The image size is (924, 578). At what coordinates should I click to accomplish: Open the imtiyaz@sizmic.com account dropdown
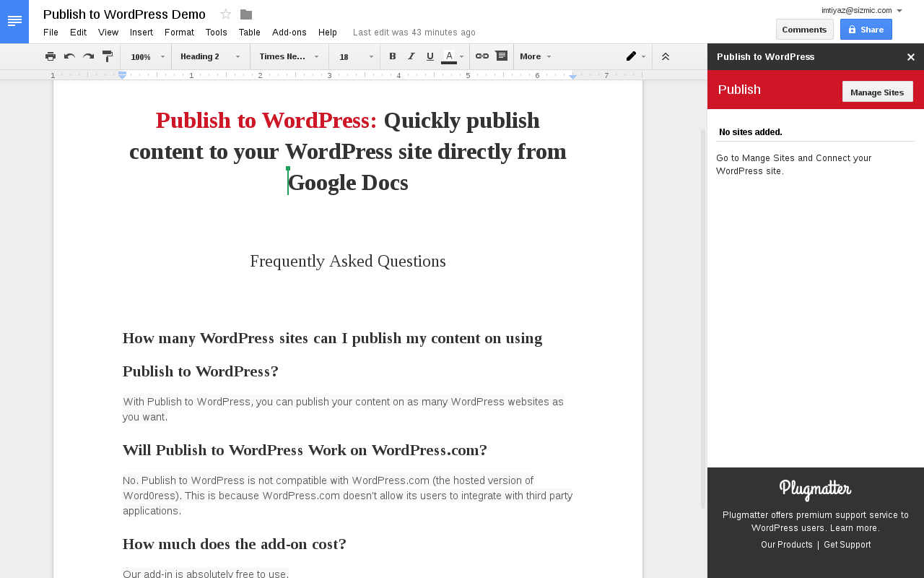point(862,10)
